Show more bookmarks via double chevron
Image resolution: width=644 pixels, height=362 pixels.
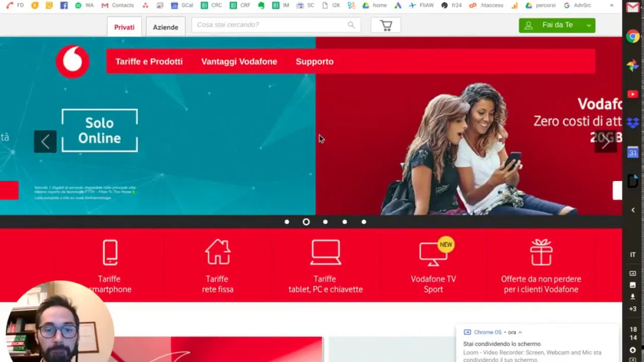coord(611,5)
